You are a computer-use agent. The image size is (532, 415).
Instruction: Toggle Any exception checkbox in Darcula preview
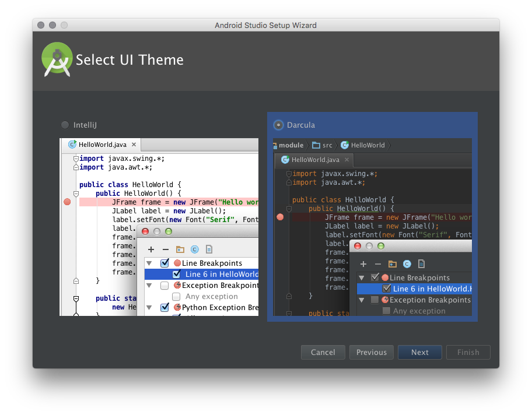[x=386, y=311]
